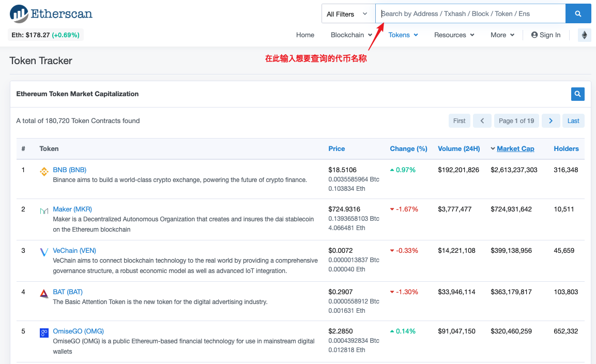This screenshot has width=596, height=364.
Task: Click the OmiseGO token logo
Action: 44,333
